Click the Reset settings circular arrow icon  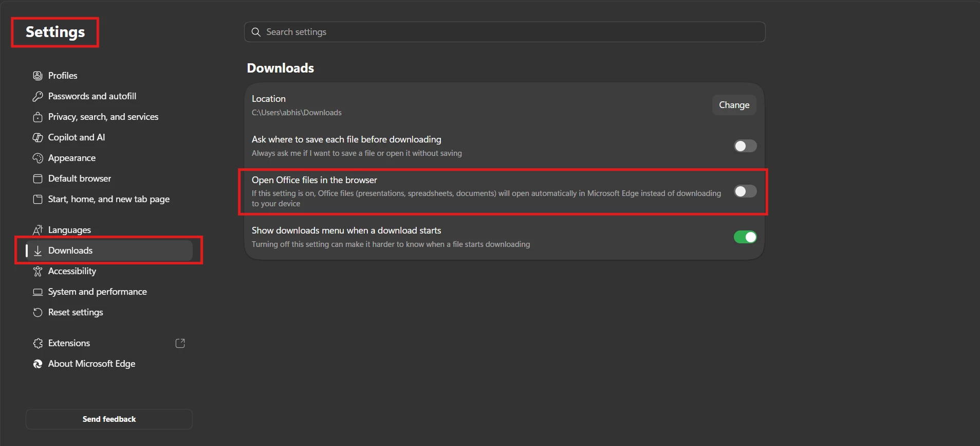[x=38, y=312]
